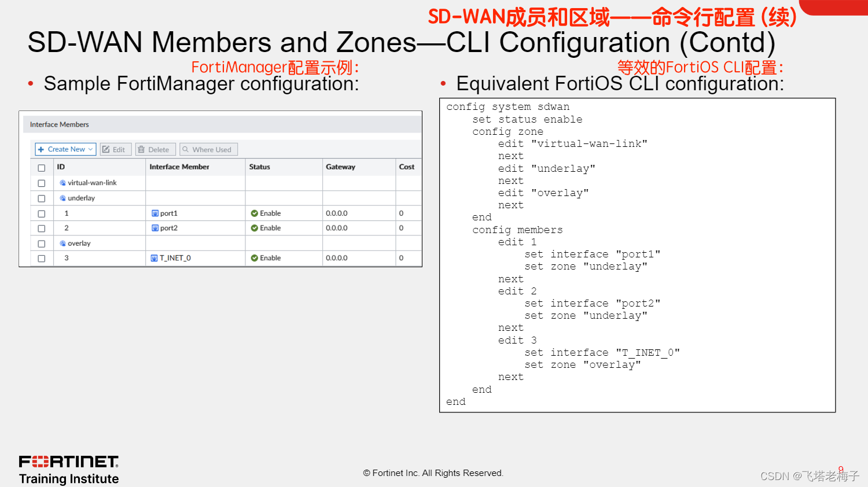Toggle the select-all checkbox in header row
This screenshot has width=868, height=487.
point(41,168)
